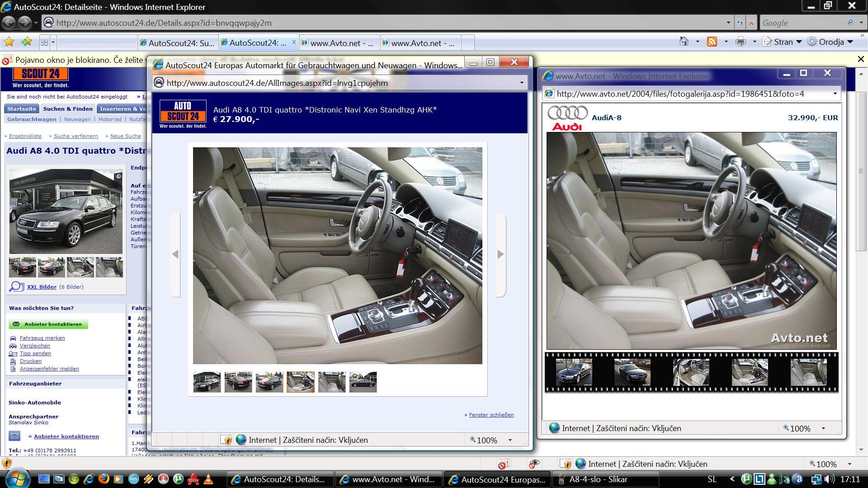Select last thumbnail in AutoScout24 gallery popup

[x=363, y=382]
